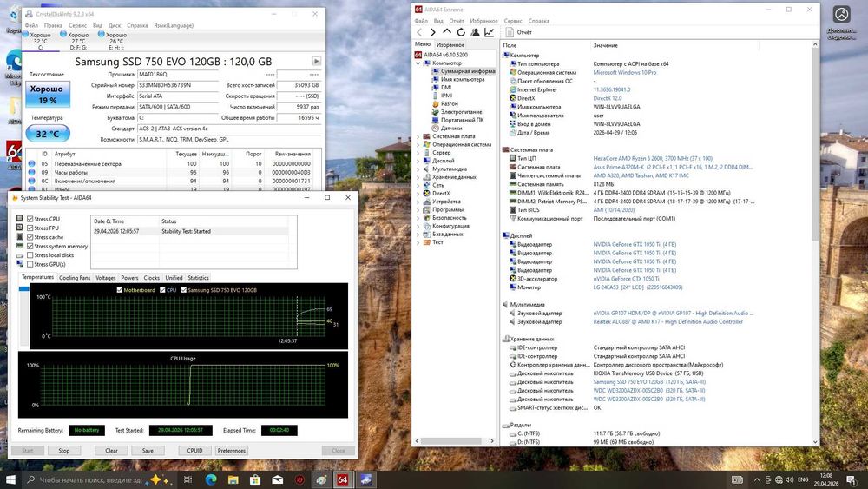Expand the Дисплей tree node
Viewport: 868px width, 489px height.
418,161
